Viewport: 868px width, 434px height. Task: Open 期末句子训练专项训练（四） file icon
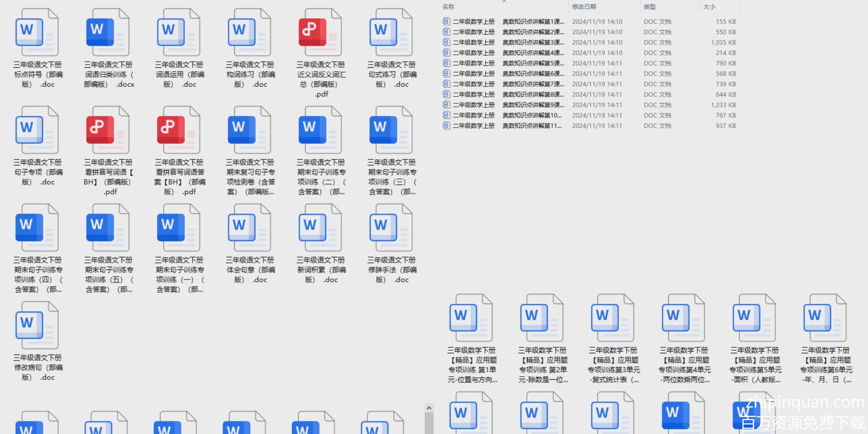[x=37, y=228]
